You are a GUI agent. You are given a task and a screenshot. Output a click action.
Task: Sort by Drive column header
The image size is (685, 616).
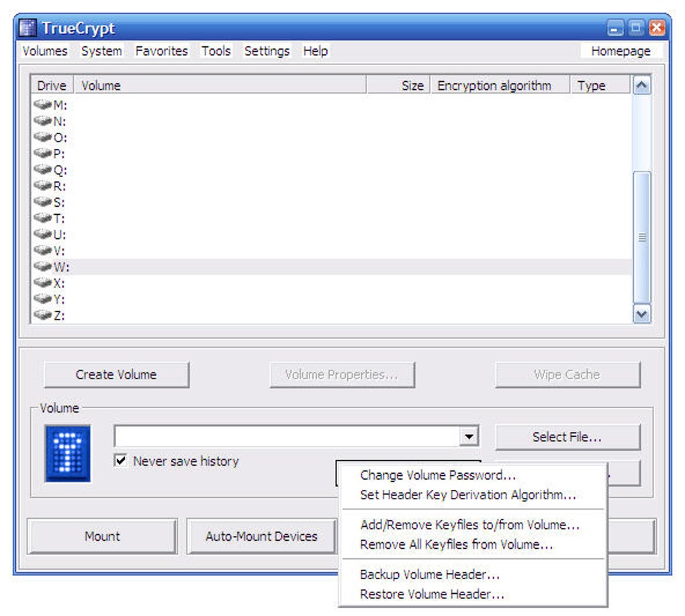pyautogui.click(x=52, y=85)
